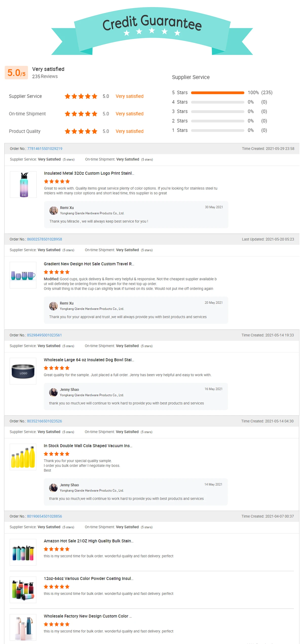The height and width of the screenshot is (644, 304).
Task: Open order number 77814615501029219 link
Action: pyautogui.click(x=45, y=149)
